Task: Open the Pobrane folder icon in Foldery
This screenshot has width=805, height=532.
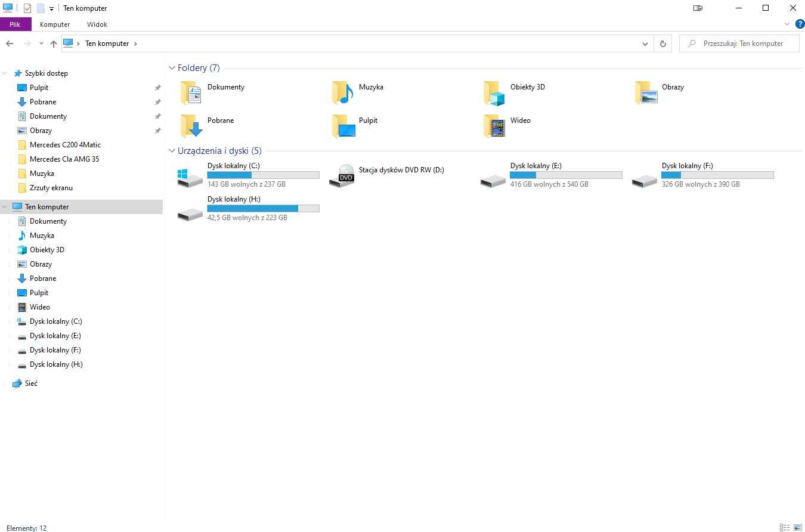Action: pyautogui.click(x=191, y=126)
